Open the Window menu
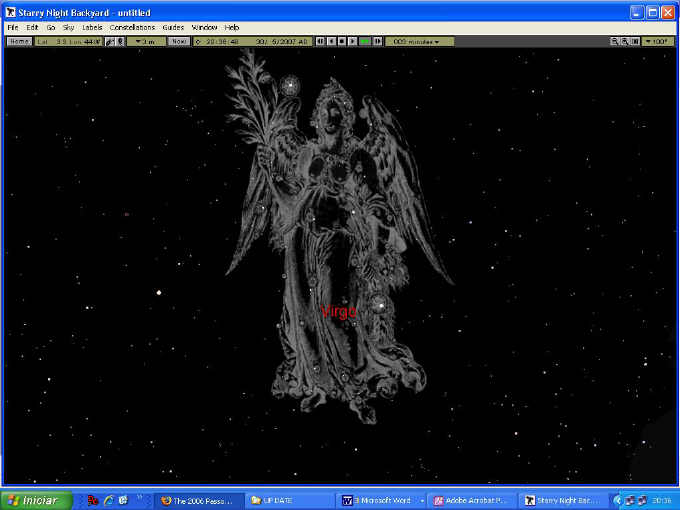This screenshot has width=680, height=510. [x=204, y=27]
